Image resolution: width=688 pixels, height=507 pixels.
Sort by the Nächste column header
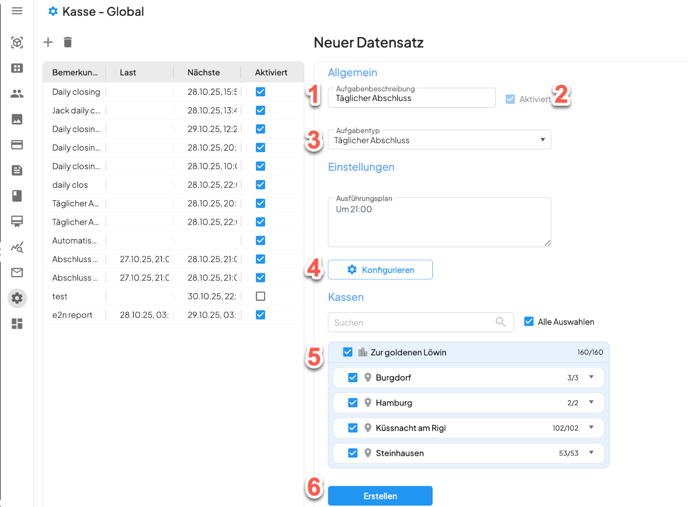204,73
